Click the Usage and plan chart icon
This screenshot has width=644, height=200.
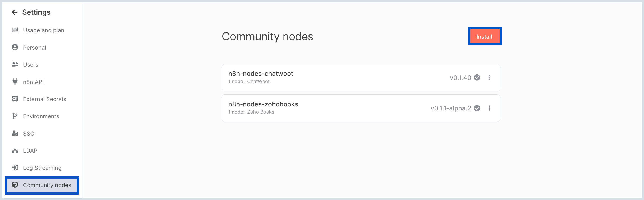[x=15, y=30]
